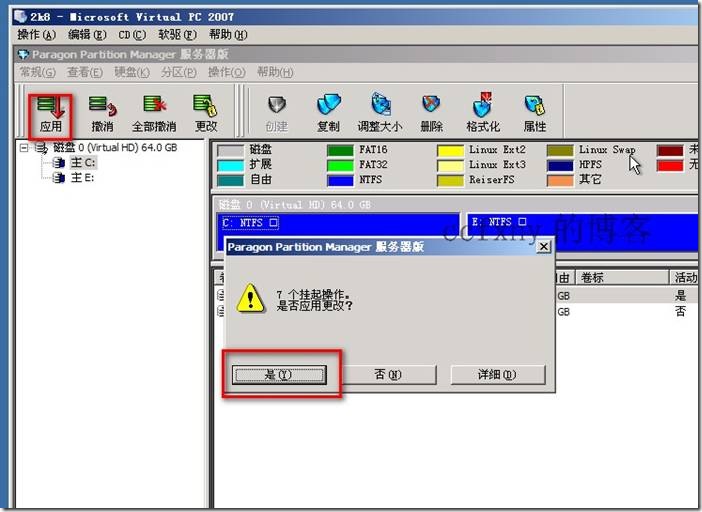Click the NTFS blue legend swatch
Screen dimensions: 702x512
coord(340,180)
